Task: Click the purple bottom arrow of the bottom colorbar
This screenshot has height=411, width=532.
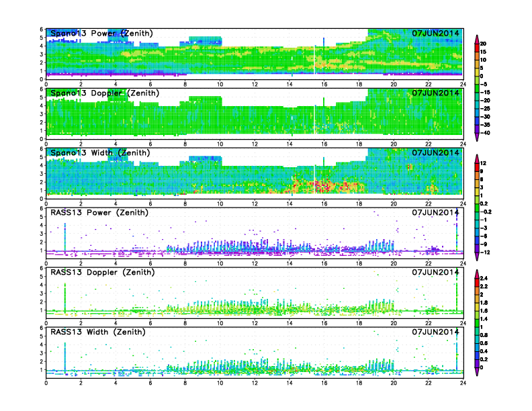Action: coord(477,371)
